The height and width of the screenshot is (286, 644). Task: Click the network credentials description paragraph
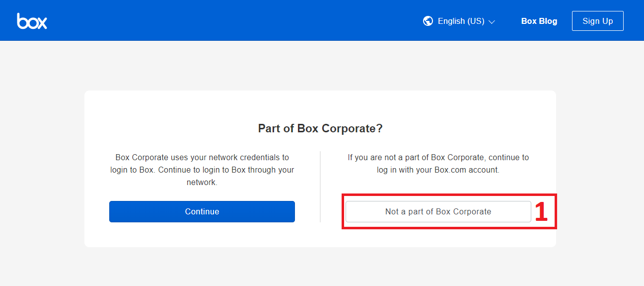click(x=202, y=170)
